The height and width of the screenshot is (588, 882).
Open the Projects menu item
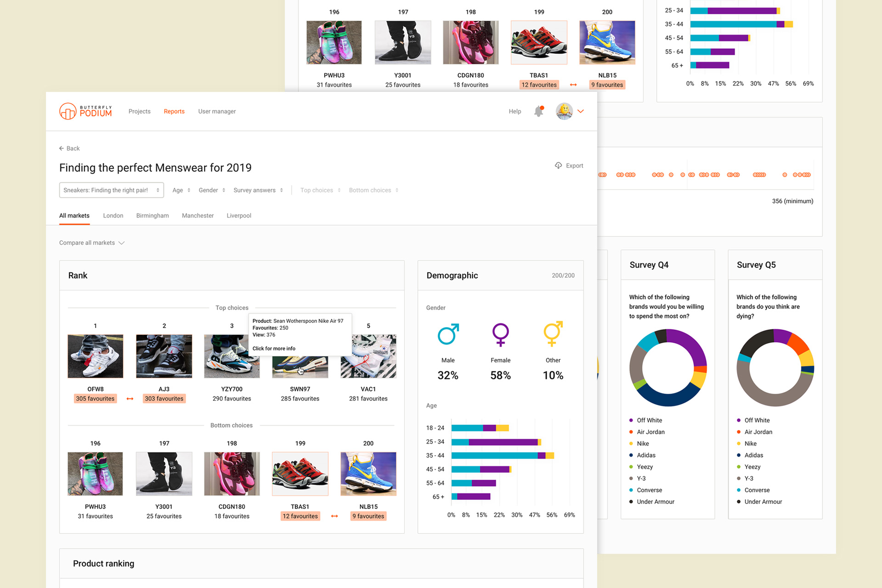coord(140,111)
